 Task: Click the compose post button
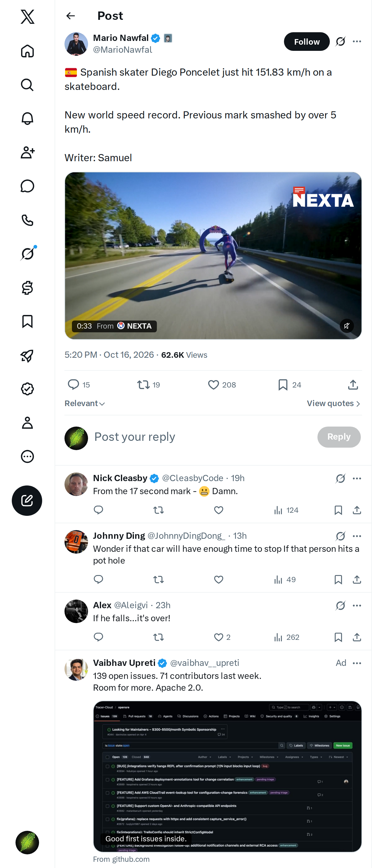[27, 500]
